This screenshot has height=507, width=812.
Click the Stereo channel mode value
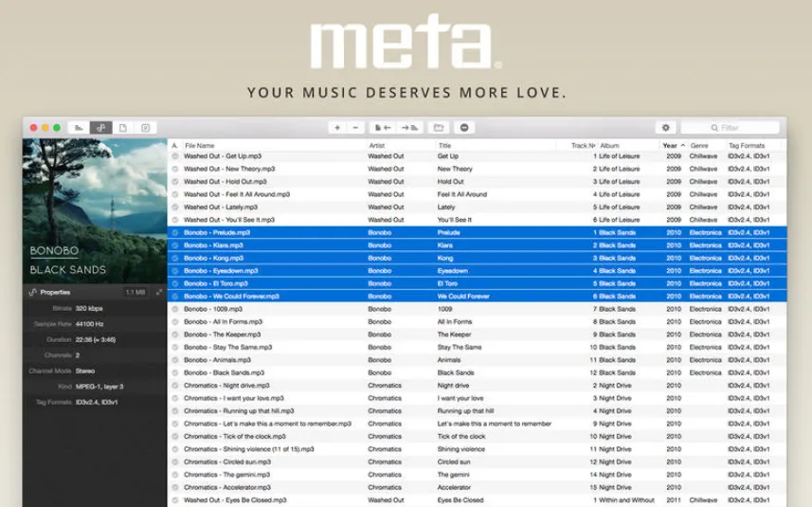click(85, 371)
